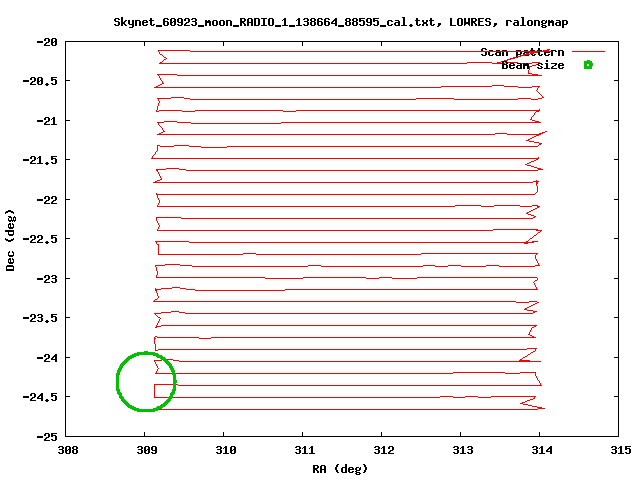Click the y-axis tick label -22
This screenshot has height=480, width=640.
(x=47, y=200)
